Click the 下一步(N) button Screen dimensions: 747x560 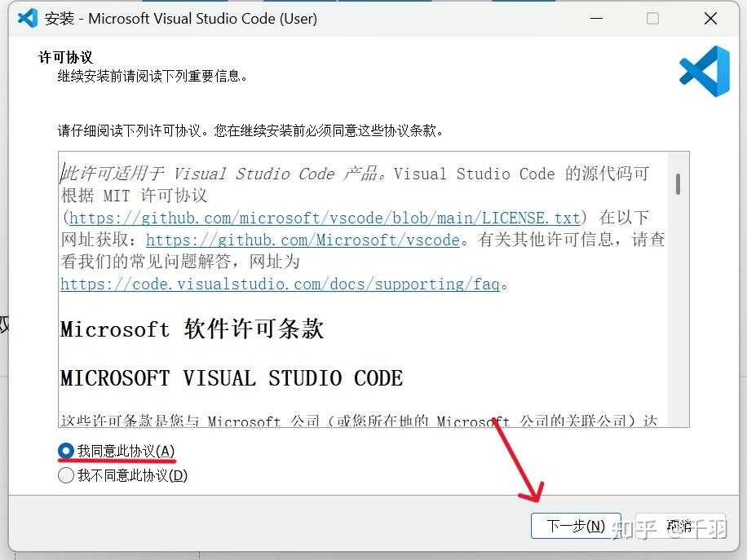[576, 526]
